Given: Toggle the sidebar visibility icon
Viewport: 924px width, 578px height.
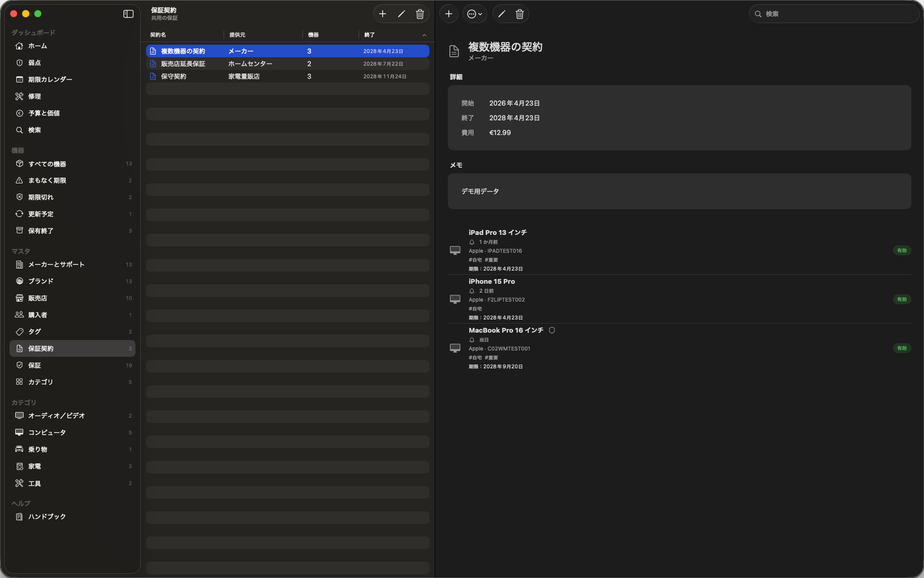Looking at the screenshot, I should pyautogui.click(x=128, y=14).
